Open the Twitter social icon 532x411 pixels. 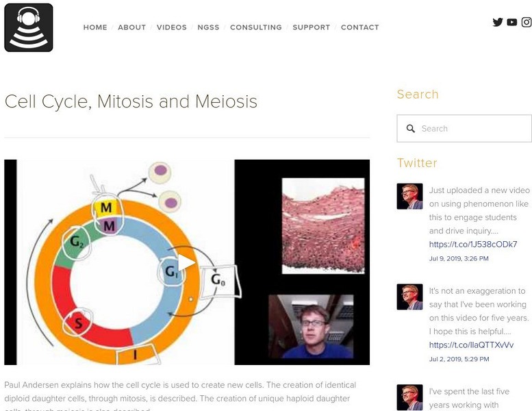click(x=498, y=22)
